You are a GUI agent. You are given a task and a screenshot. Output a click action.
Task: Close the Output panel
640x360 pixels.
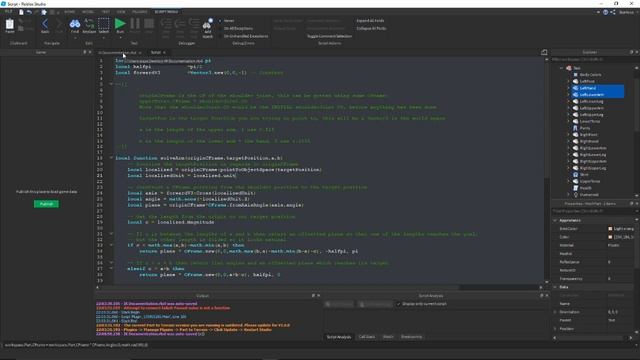click(319, 296)
